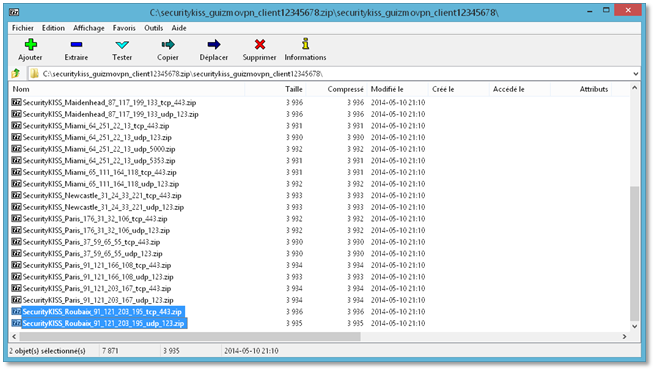The width and height of the screenshot is (655, 371).
Task: Click zip icon of Miami udp_5353 file
Action: coord(16,160)
